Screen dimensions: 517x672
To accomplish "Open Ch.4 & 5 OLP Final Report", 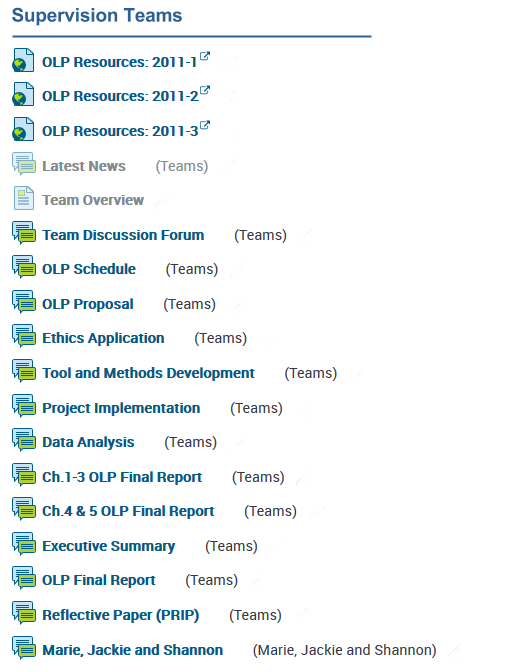I will click(x=128, y=511).
